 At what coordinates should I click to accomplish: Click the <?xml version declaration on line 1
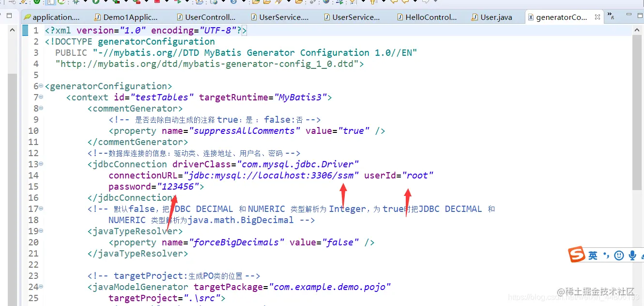(146, 31)
